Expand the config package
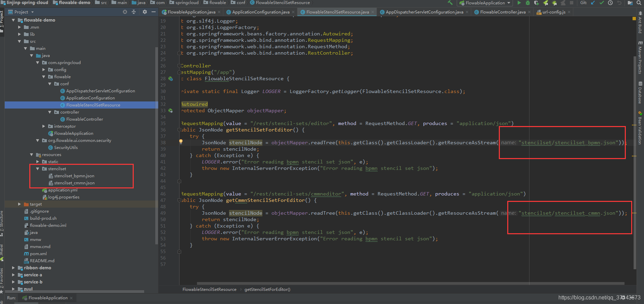Viewport: 644px width, 304px height. (44, 70)
